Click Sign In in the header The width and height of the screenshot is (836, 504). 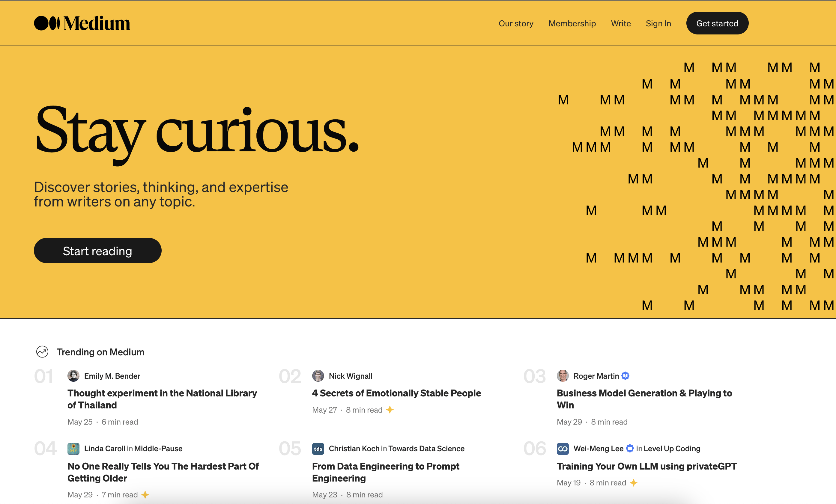point(658,23)
